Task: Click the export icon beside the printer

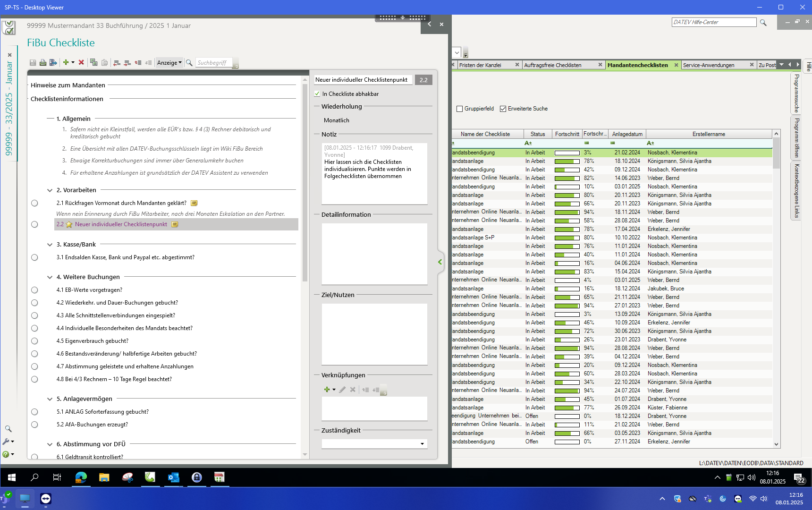Action: pyautogui.click(x=53, y=62)
